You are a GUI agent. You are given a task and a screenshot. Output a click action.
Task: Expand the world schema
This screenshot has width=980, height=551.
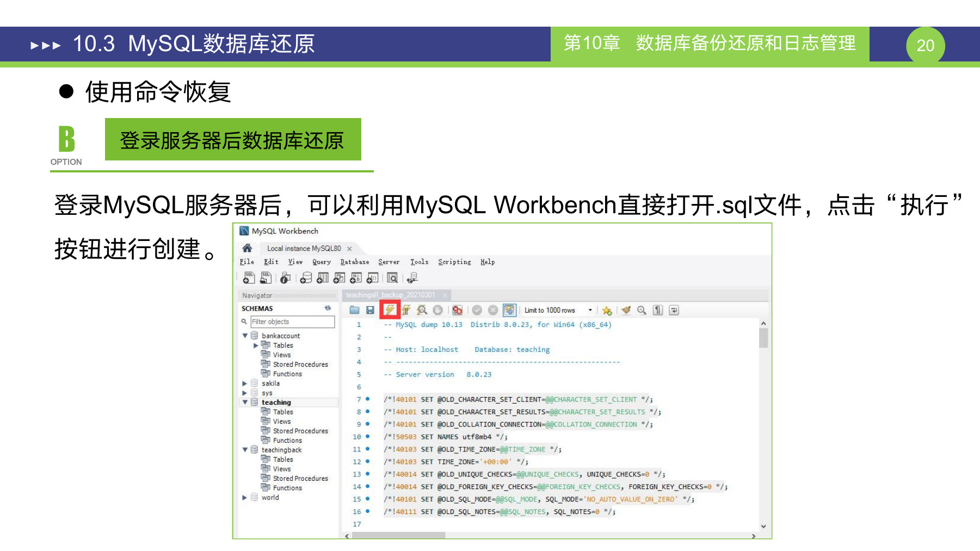[x=245, y=498]
